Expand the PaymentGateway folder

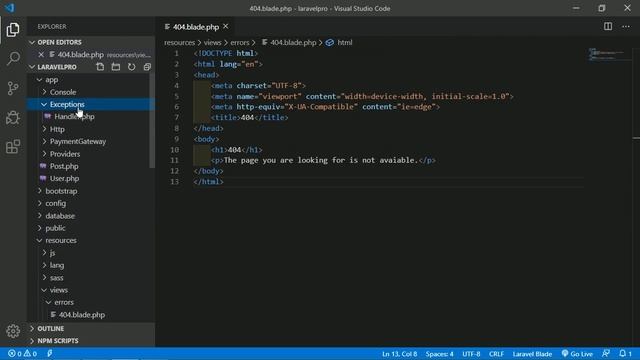pos(44,142)
